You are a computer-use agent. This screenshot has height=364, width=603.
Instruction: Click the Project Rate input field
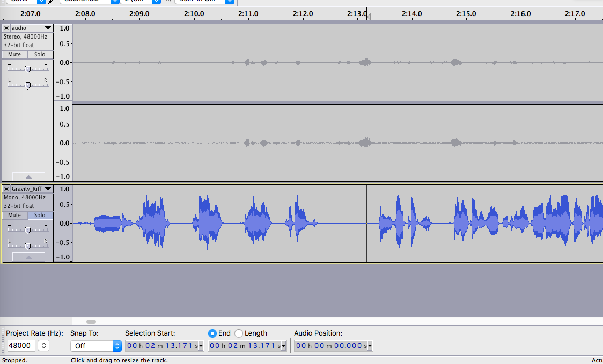pos(21,346)
